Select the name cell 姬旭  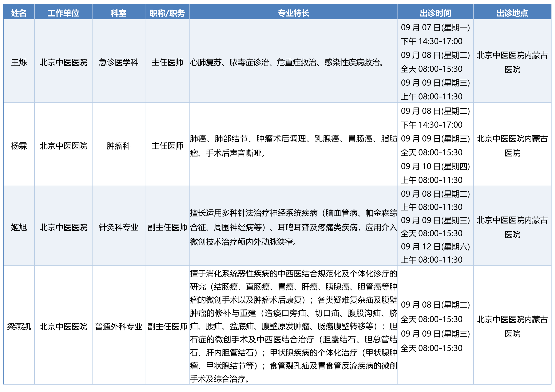coord(19,227)
